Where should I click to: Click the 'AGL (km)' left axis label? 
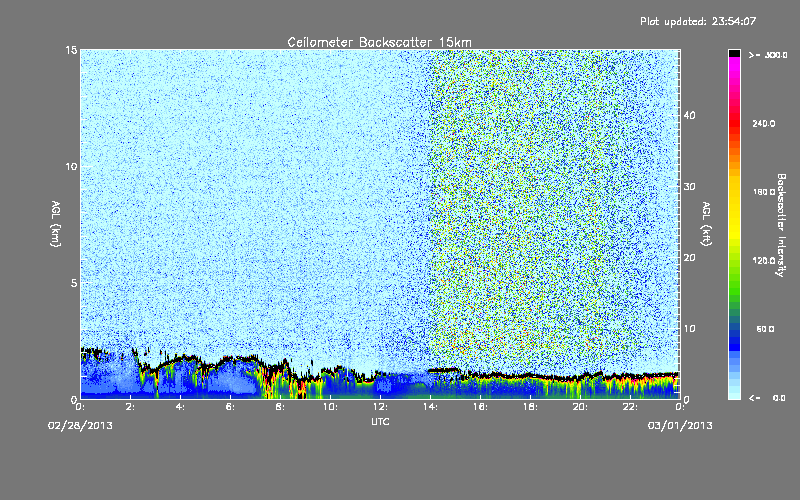click(56, 224)
